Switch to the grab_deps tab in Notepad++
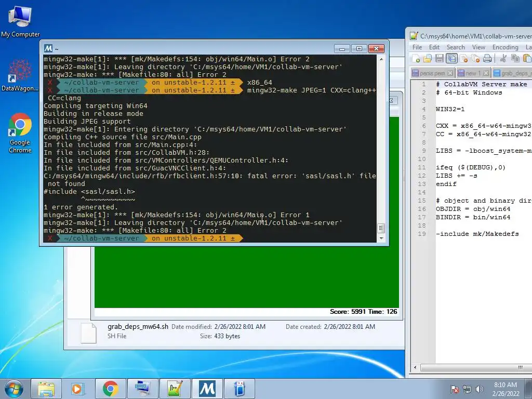The image size is (532, 399). (x=512, y=73)
